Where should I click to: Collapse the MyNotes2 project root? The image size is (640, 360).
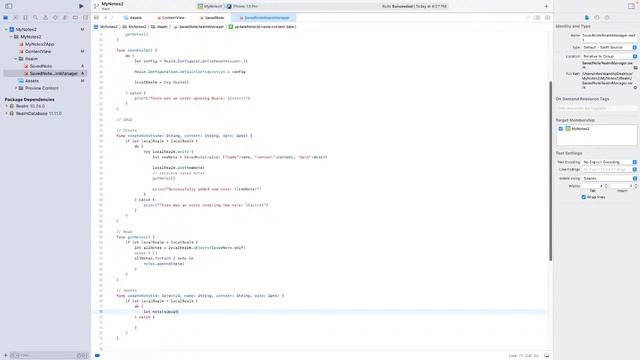(6, 29)
